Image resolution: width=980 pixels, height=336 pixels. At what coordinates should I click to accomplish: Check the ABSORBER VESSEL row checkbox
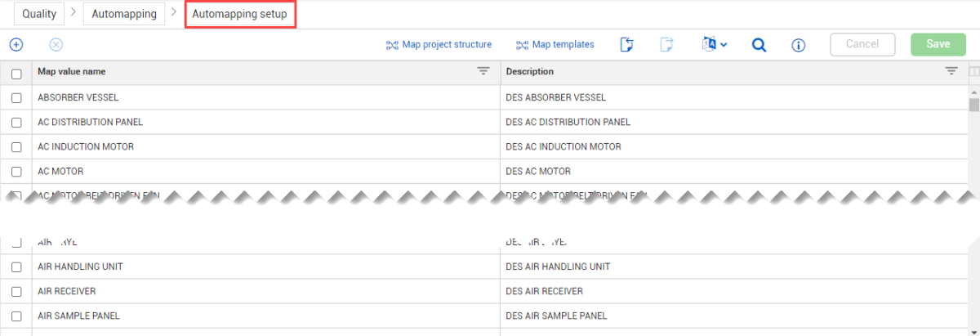tap(16, 98)
